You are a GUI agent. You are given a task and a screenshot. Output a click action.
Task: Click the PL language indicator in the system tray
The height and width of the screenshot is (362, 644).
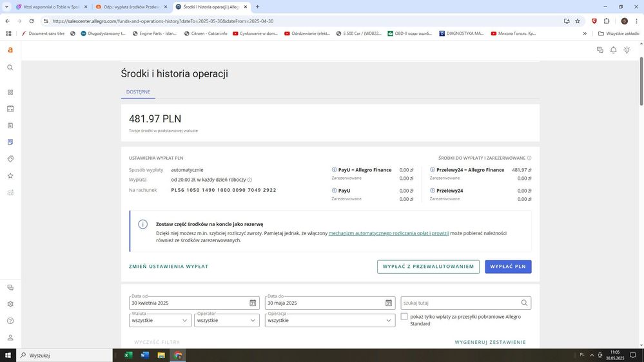(x=582, y=355)
